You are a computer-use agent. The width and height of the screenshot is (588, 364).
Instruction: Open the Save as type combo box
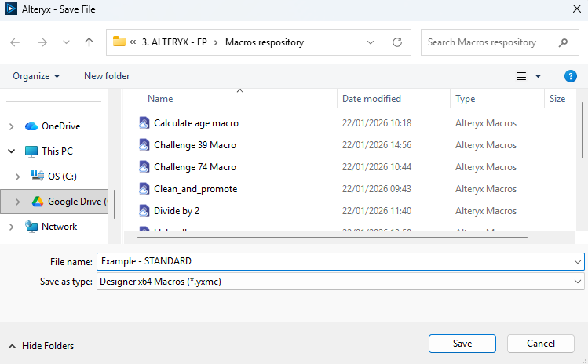341,281
